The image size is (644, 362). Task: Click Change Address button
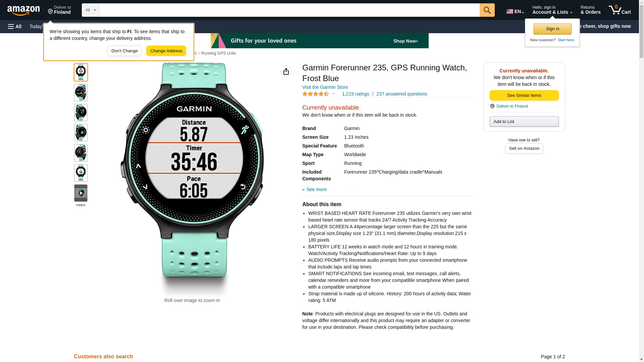166,51
